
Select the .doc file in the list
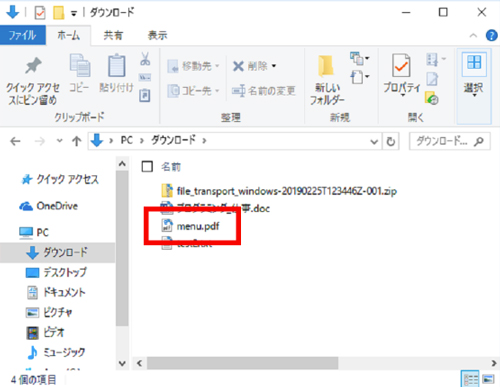215,208
